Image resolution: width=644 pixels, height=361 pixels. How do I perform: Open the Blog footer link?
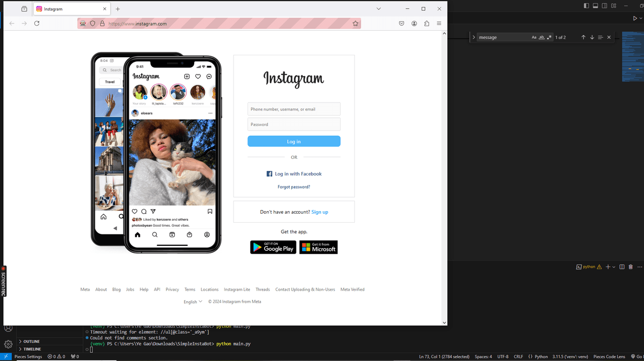pyautogui.click(x=116, y=290)
